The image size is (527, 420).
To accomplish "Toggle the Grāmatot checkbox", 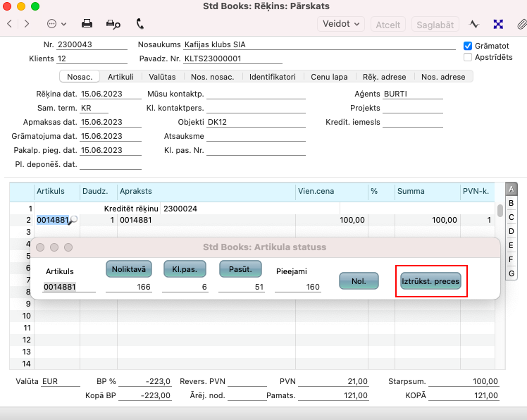I will 468,46.
